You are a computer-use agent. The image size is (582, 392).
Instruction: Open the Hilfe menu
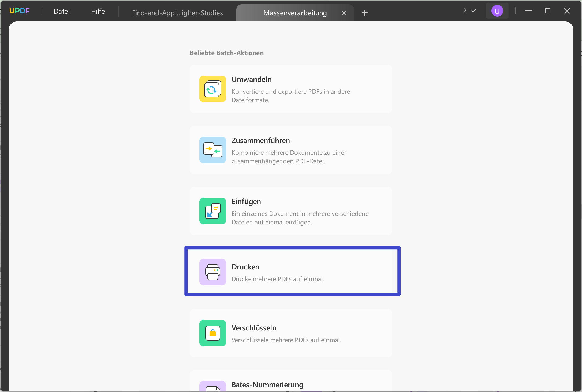(98, 11)
